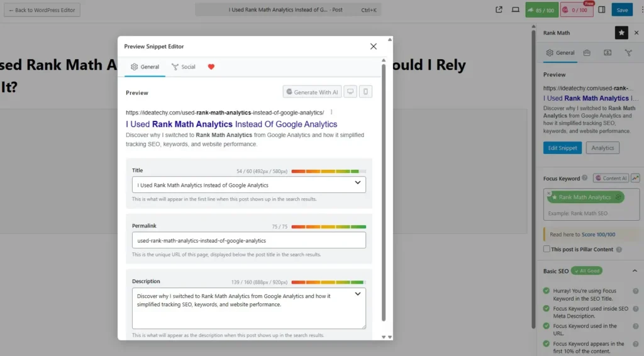This screenshot has width=644, height=356.
Task: Switch to the Social tab in snippet editor
Action: pyautogui.click(x=184, y=67)
